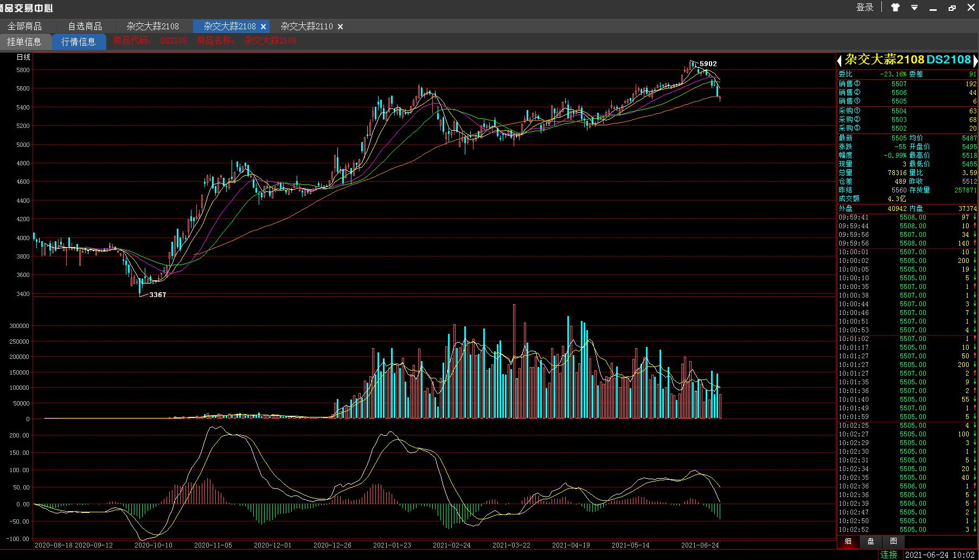Image resolution: width=979 pixels, height=560 pixels.
Task: Switch to the 全部商品 tab
Action: pos(24,26)
